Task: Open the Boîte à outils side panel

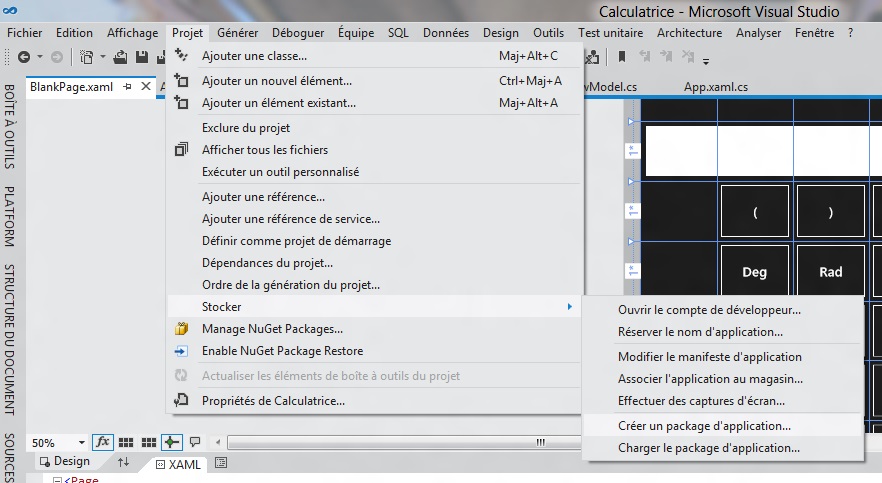Action: (9, 127)
